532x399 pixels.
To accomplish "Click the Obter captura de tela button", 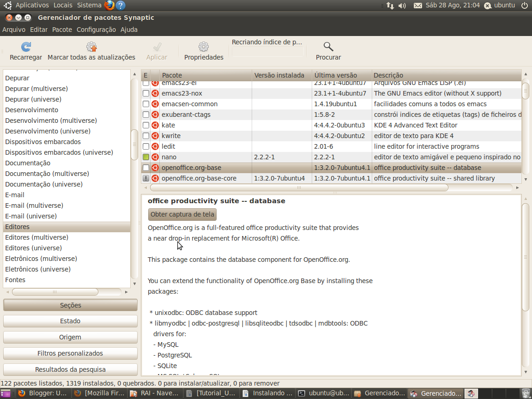I will pos(182,214).
